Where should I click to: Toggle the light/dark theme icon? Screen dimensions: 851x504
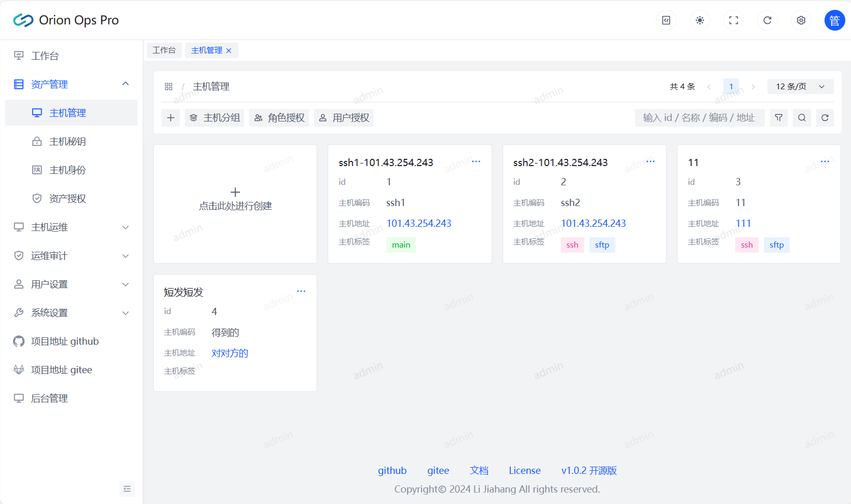click(x=700, y=20)
